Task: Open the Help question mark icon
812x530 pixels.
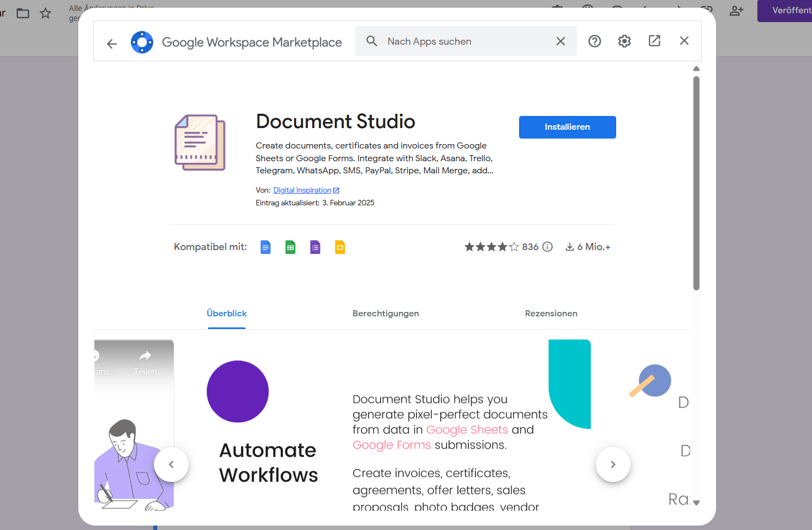Action: coord(594,41)
